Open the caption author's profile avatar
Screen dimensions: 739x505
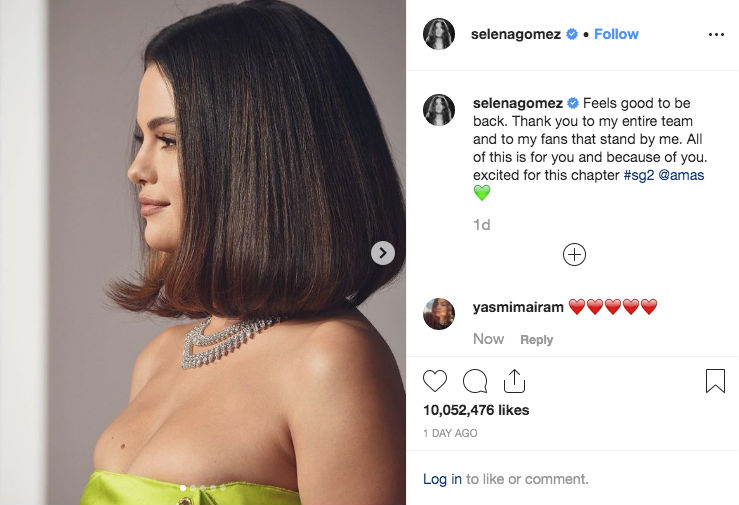(x=439, y=110)
